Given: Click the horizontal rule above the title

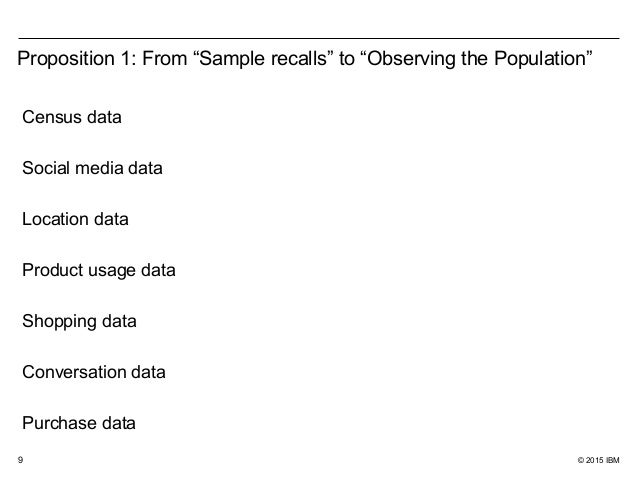Looking at the screenshot, I should (319, 39).
